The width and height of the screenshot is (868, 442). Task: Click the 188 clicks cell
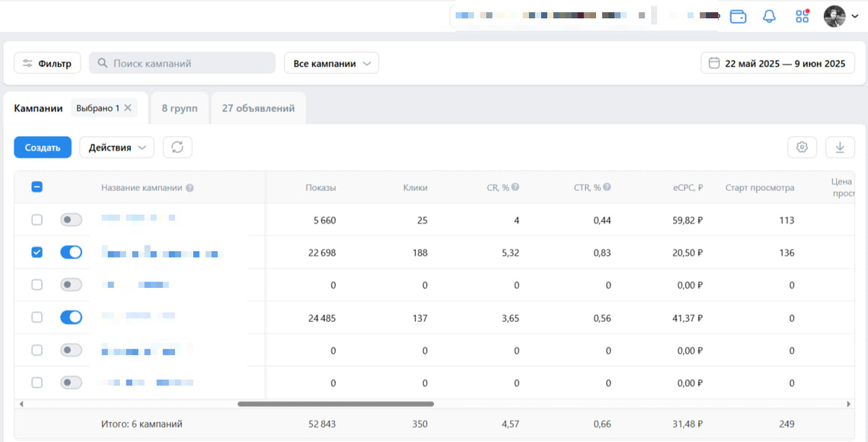[x=419, y=252]
